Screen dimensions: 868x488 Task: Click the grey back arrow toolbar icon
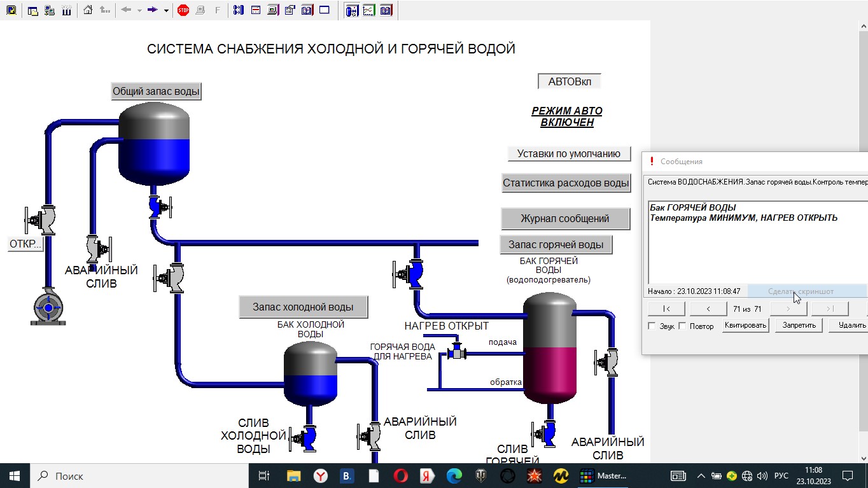coord(126,10)
